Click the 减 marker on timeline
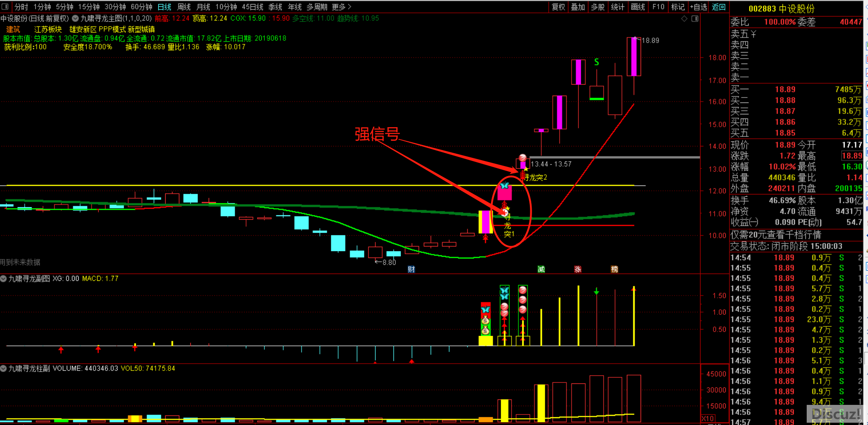Screen dimensions: 868x425 541,269
